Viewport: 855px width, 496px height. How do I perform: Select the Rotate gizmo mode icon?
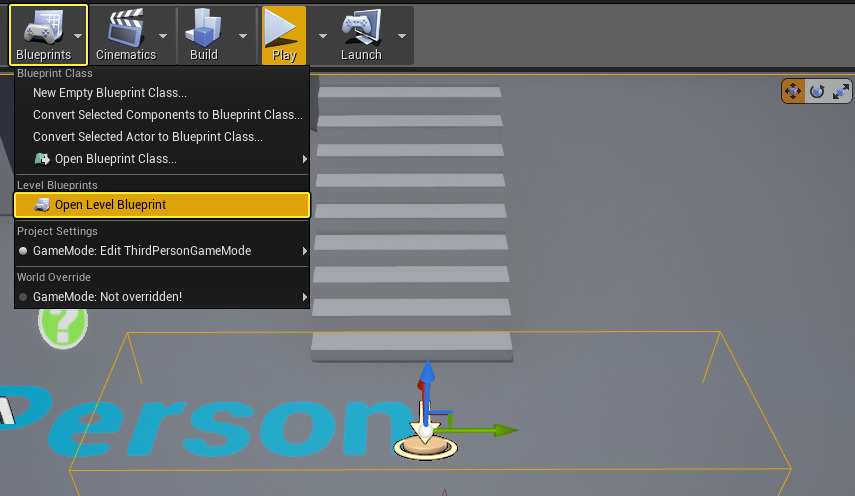point(817,91)
